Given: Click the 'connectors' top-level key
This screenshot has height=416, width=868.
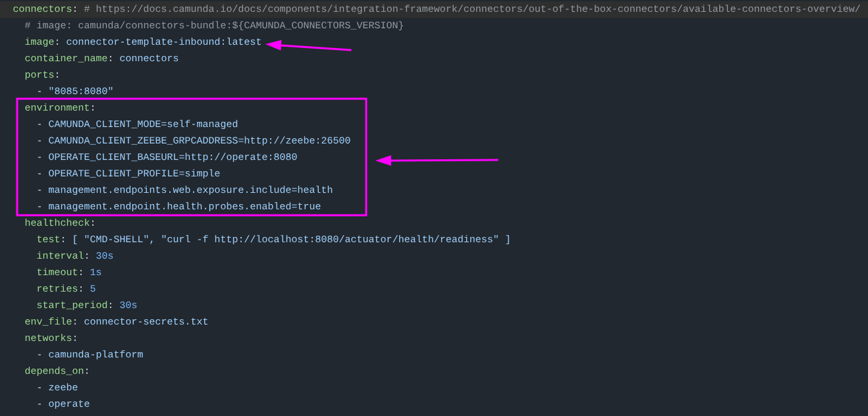Looking at the screenshot, I should coord(42,9).
